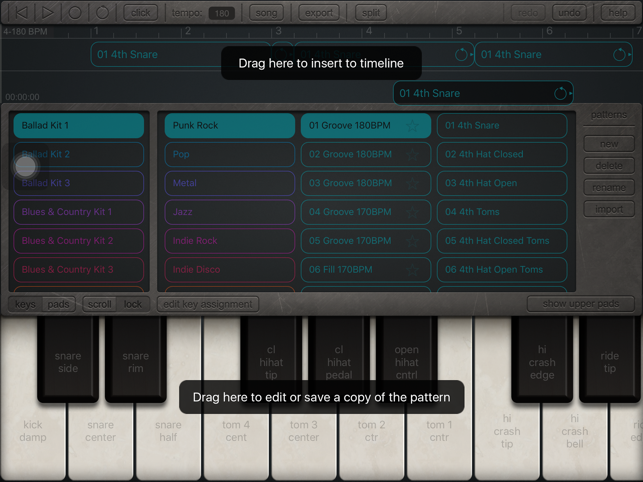The height and width of the screenshot is (482, 643).
Task: Create a new pattern with new button
Action: coord(609,144)
